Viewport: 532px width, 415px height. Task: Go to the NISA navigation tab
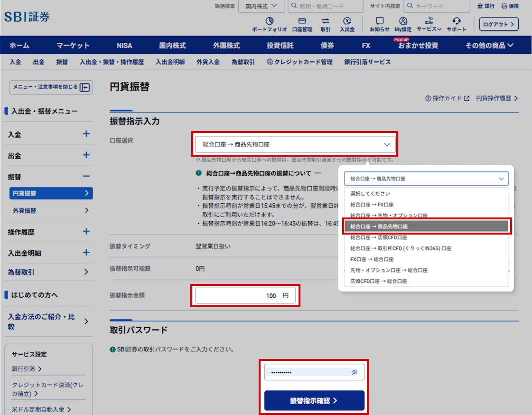124,46
